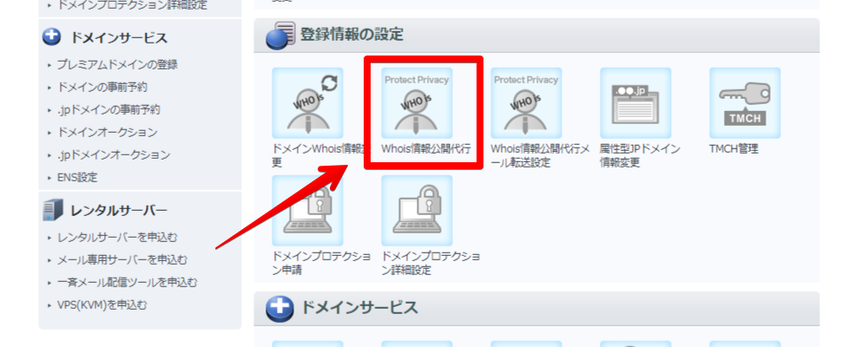Open .jpドメインオークション sidebar link

coord(114,155)
